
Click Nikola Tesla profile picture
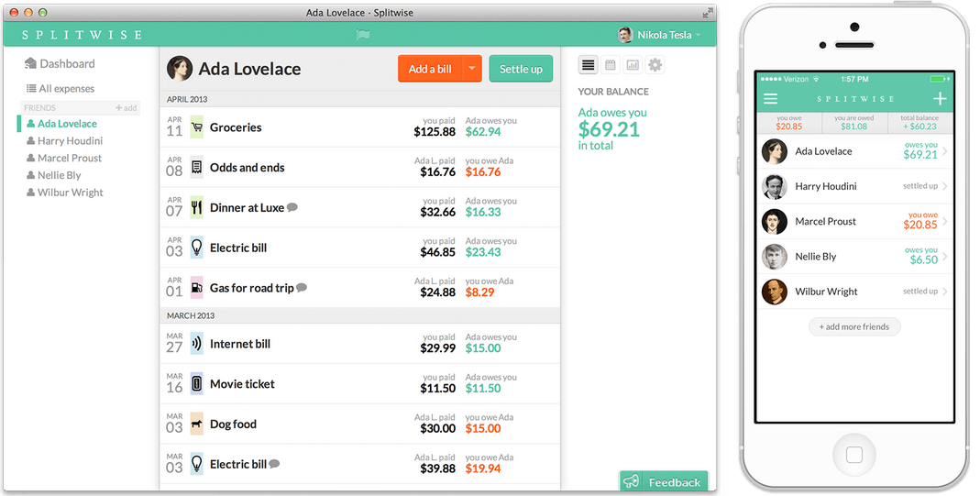pos(625,35)
